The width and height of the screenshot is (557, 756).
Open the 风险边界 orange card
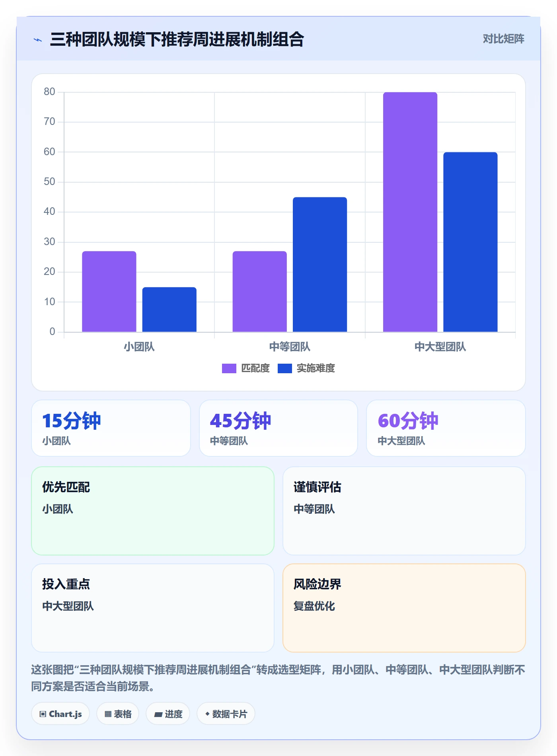pyautogui.click(x=404, y=608)
